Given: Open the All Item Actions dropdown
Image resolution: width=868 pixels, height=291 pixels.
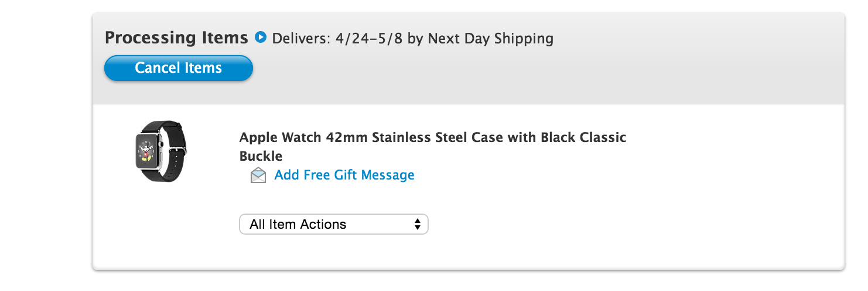Looking at the screenshot, I should 334,224.
